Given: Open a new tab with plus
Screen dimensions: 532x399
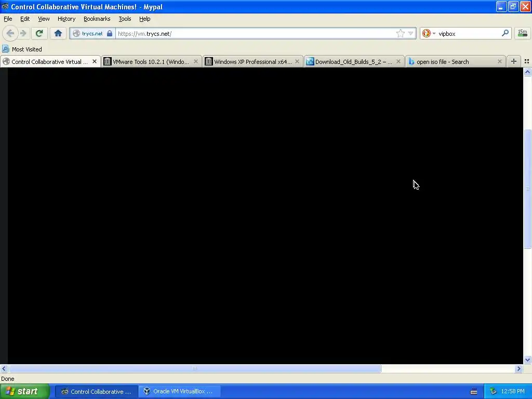Looking at the screenshot, I should coord(514,61).
